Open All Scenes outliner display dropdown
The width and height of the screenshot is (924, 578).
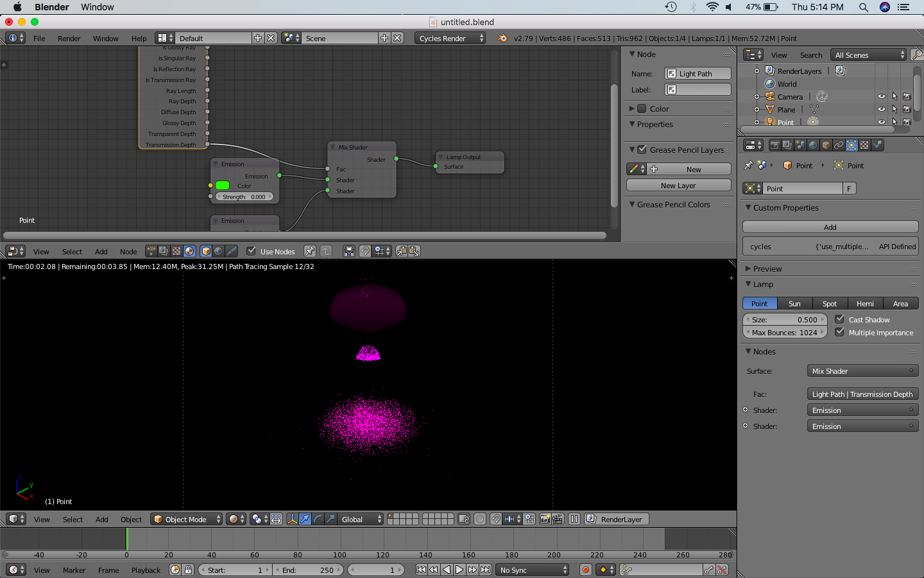tap(868, 55)
